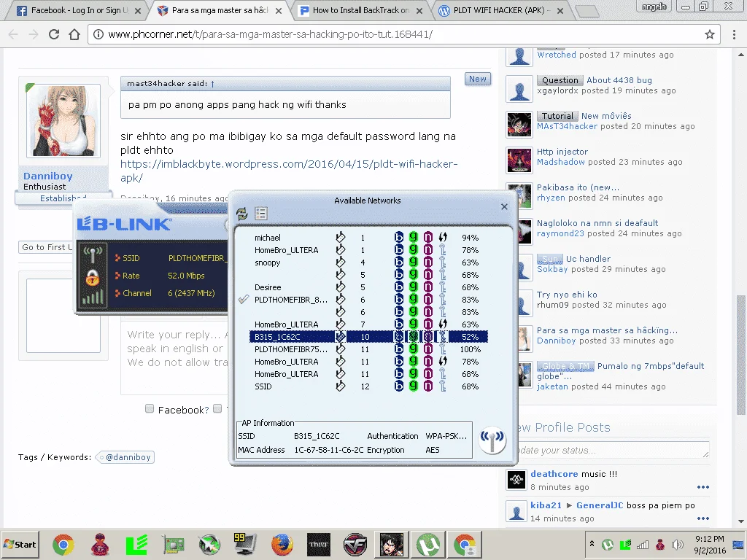The image size is (747, 560).
Task: Click the padlock icon in LB-LINK panel
Action: (x=93, y=276)
